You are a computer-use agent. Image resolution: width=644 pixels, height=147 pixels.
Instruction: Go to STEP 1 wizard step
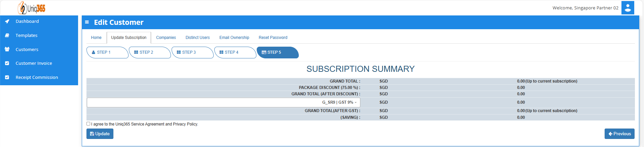[x=107, y=52]
